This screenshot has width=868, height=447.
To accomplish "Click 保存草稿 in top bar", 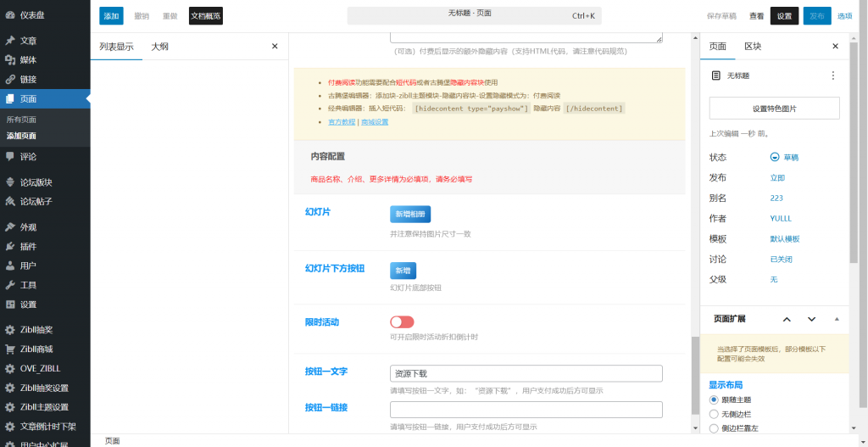I will click(x=722, y=16).
